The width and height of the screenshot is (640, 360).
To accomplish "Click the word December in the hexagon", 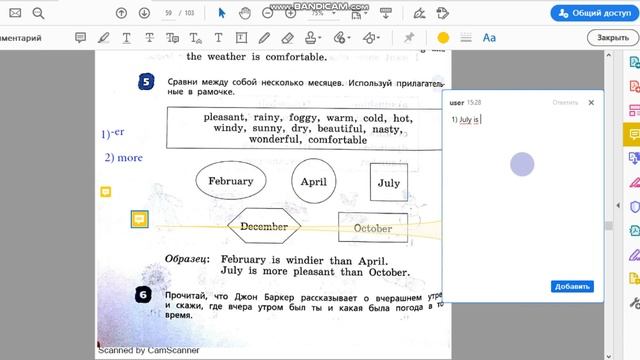I will 264,226.
